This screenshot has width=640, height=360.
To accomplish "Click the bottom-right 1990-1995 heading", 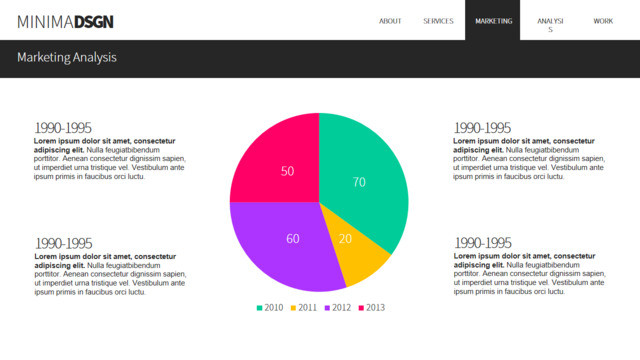I will (483, 243).
